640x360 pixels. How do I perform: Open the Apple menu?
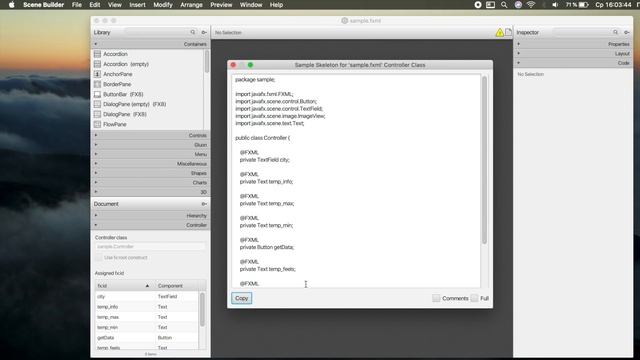[11, 5]
